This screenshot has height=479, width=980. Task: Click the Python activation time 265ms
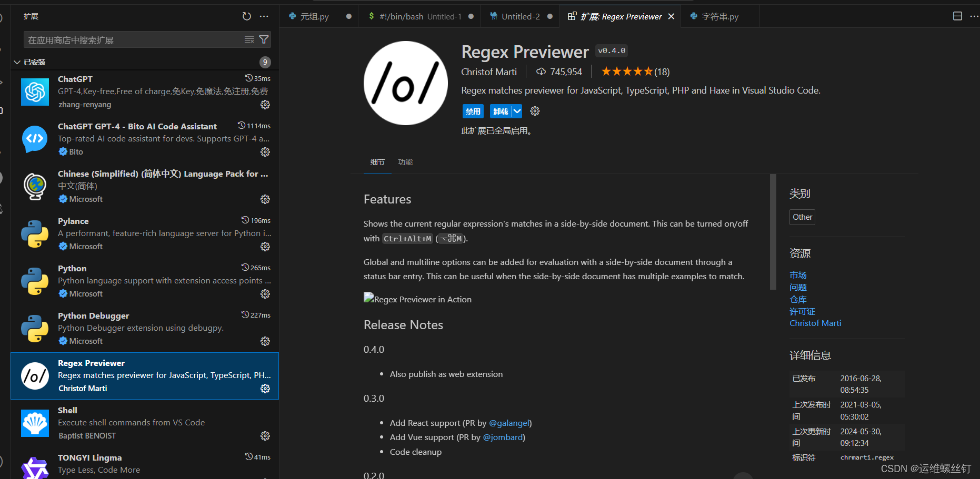tap(256, 268)
